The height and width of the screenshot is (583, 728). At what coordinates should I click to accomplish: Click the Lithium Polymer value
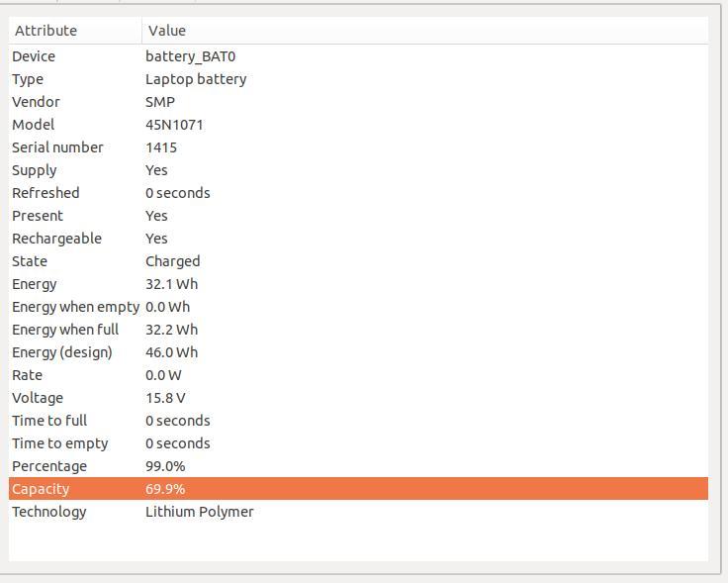(x=200, y=512)
